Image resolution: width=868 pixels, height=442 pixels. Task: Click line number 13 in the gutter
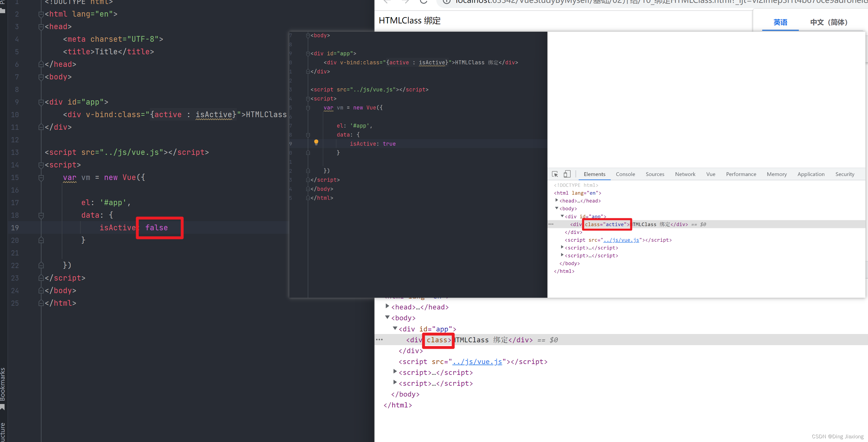point(15,152)
